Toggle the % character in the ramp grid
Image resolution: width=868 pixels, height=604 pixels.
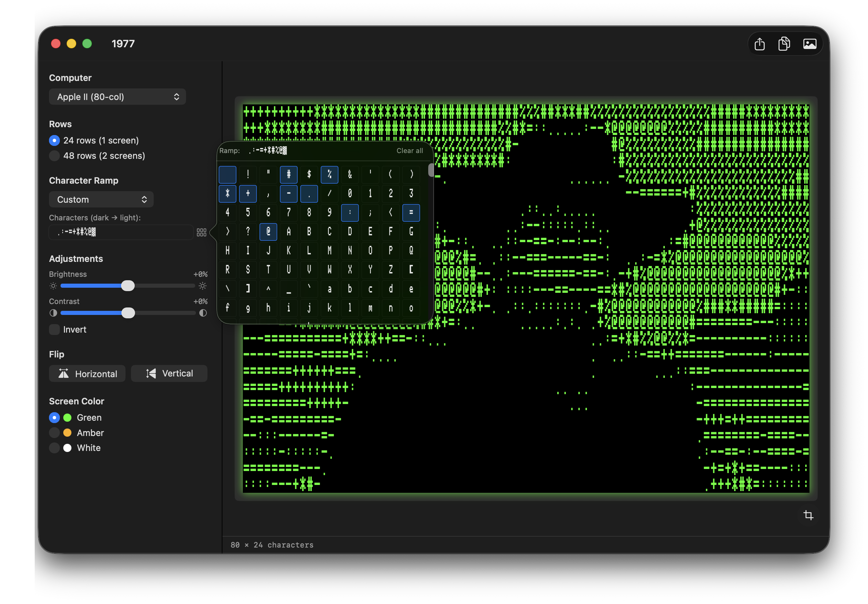coord(329,174)
